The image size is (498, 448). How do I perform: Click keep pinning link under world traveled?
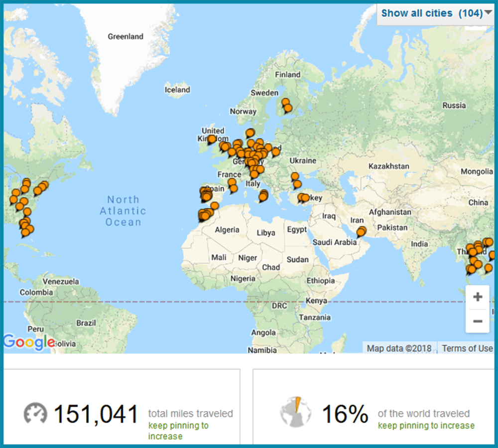(x=426, y=426)
